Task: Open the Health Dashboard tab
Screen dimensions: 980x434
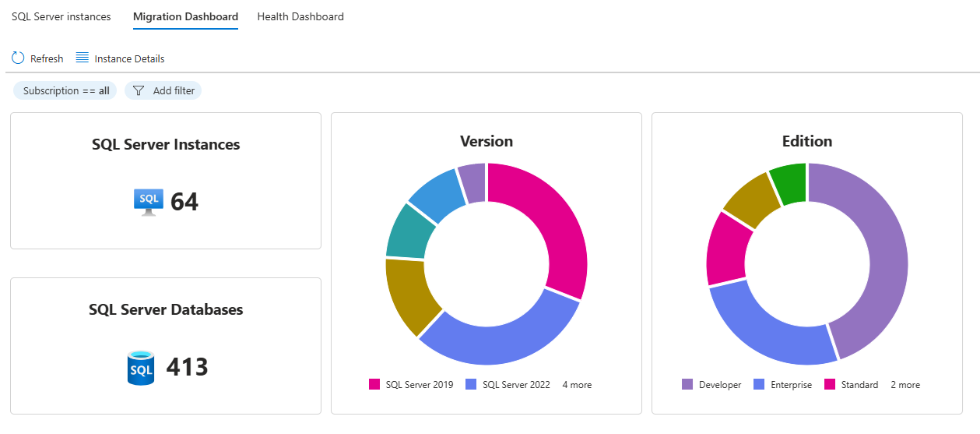Action: (x=300, y=16)
